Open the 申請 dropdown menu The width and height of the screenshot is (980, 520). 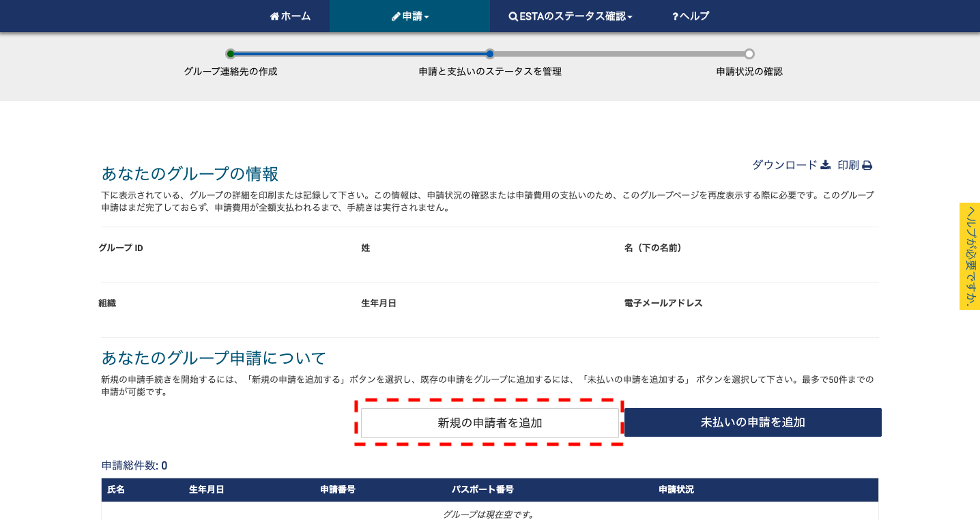pos(409,16)
